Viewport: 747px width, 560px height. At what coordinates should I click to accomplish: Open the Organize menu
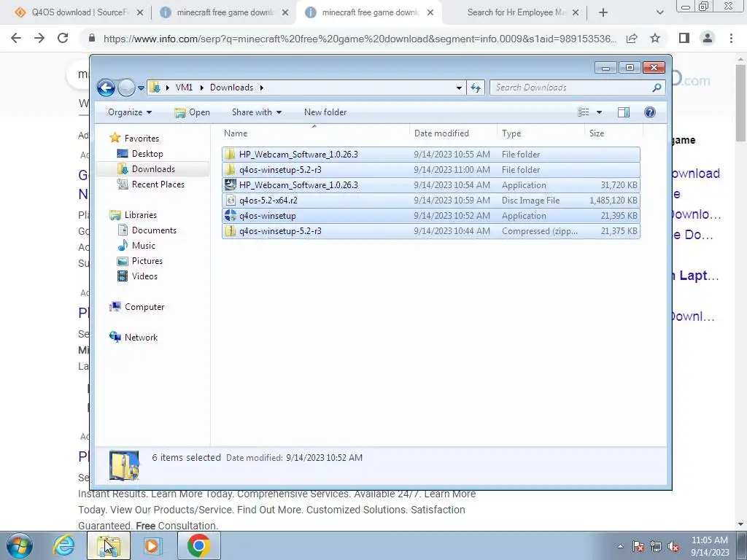pyautogui.click(x=130, y=112)
